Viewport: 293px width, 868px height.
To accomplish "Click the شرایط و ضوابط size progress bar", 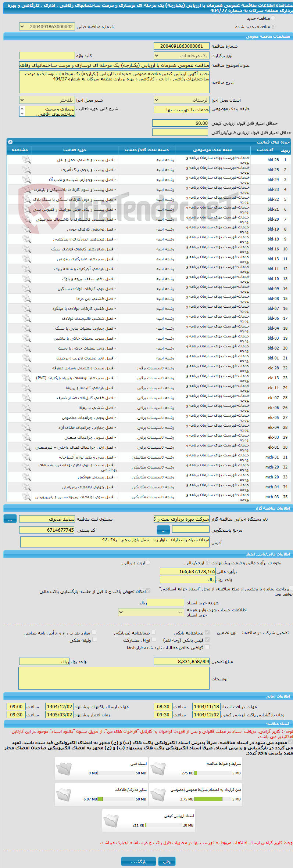I will (212, 773).
